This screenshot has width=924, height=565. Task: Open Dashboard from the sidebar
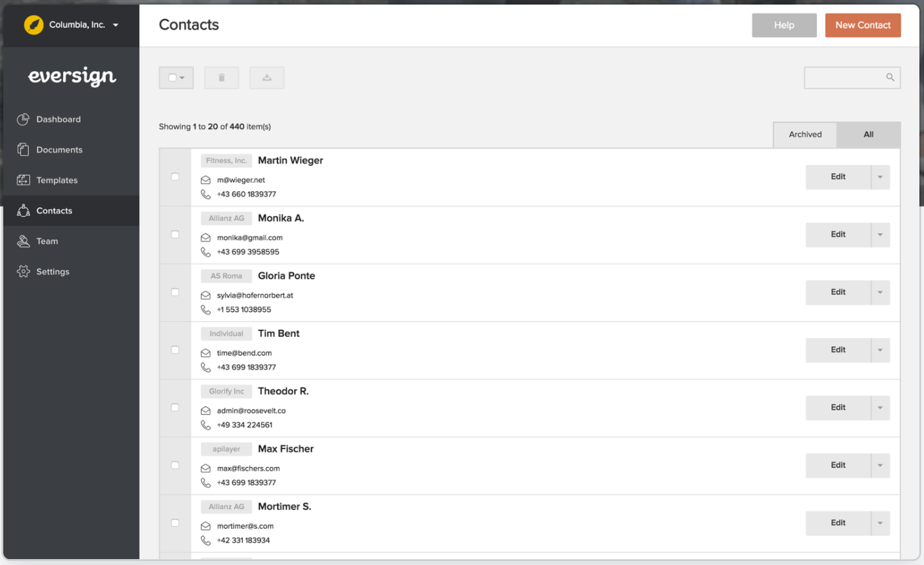click(x=59, y=119)
